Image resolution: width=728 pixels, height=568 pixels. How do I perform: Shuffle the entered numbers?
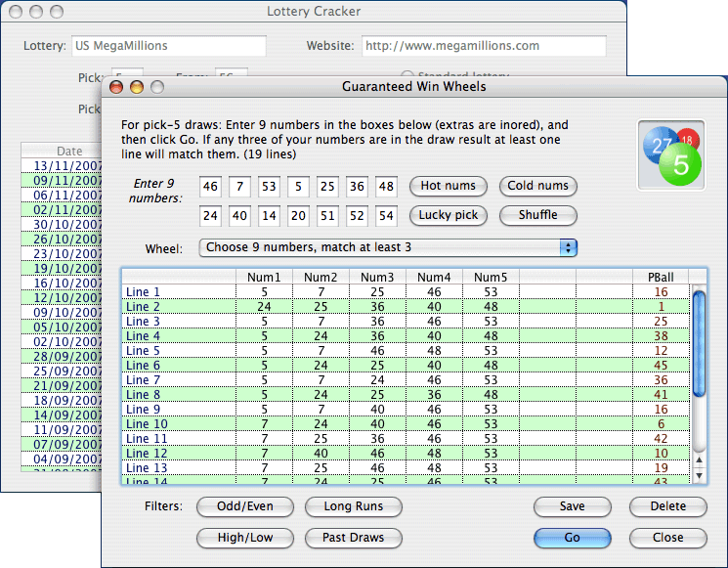coord(537,215)
